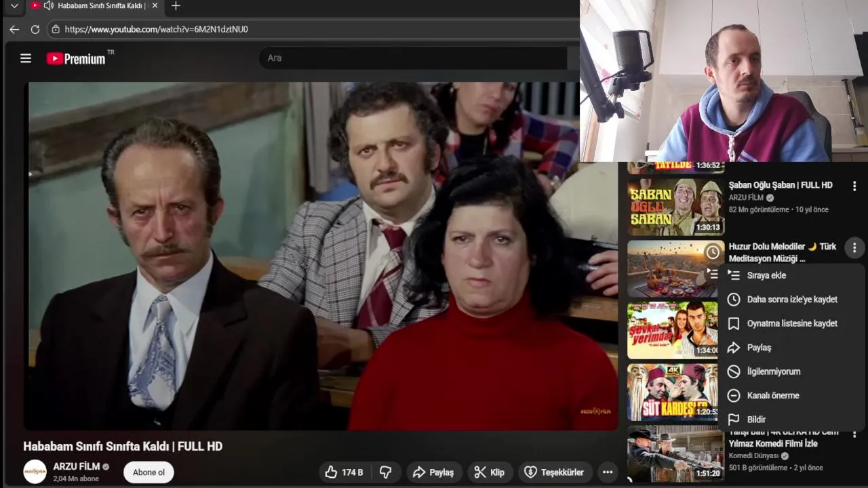Close the three-dot menu of Huzur Dolu Melodiler
The height and width of the screenshot is (488, 868).
(x=854, y=248)
